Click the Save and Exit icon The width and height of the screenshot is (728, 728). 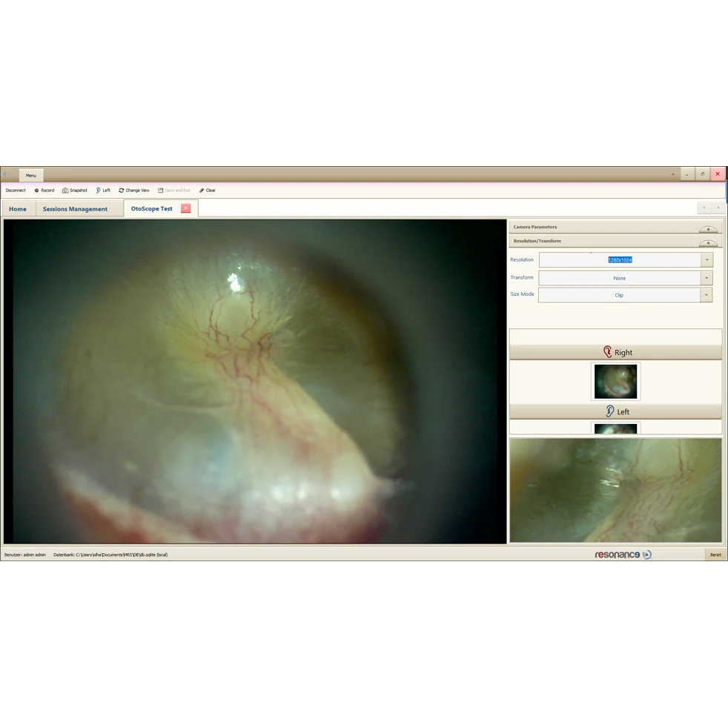pyautogui.click(x=161, y=191)
